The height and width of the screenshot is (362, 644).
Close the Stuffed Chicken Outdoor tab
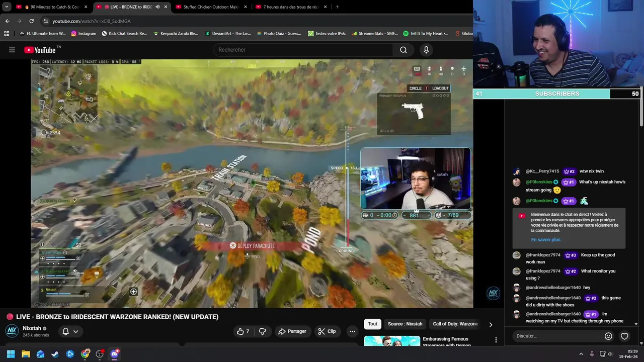(246, 7)
